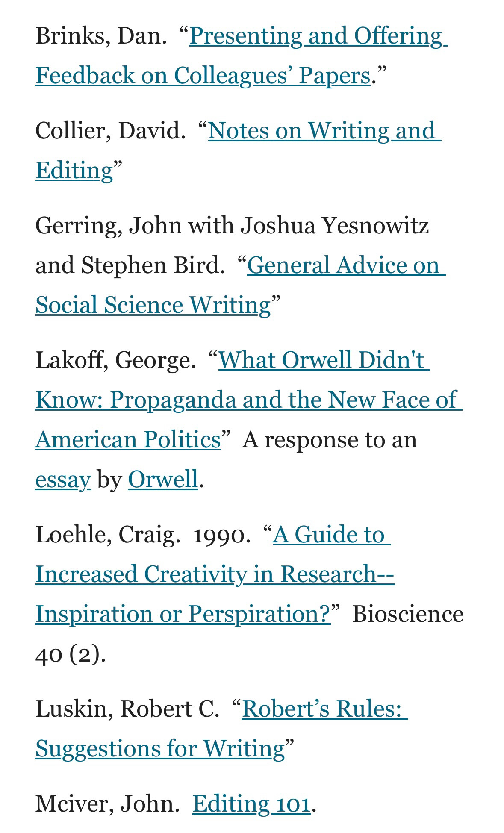Click the "Editing" link under Collier, David
The image size is (504, 833).
(x=74, y=171)
